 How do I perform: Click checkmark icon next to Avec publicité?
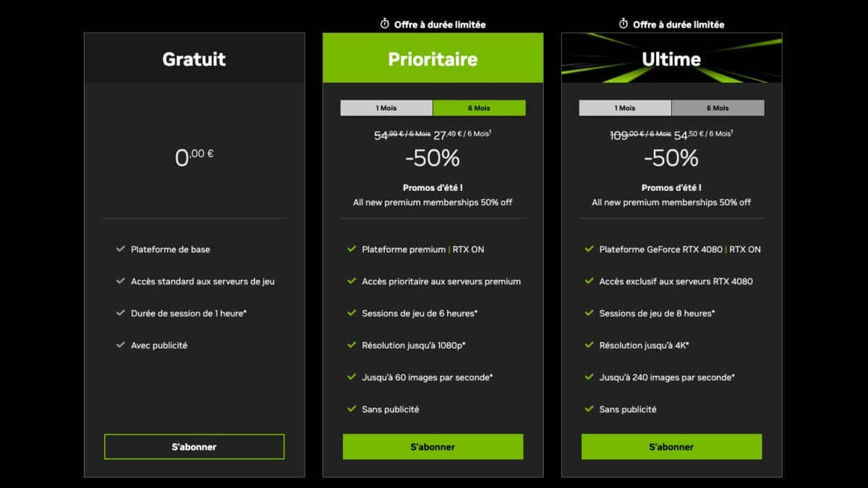pyautogui.click(x=121, y=345)
